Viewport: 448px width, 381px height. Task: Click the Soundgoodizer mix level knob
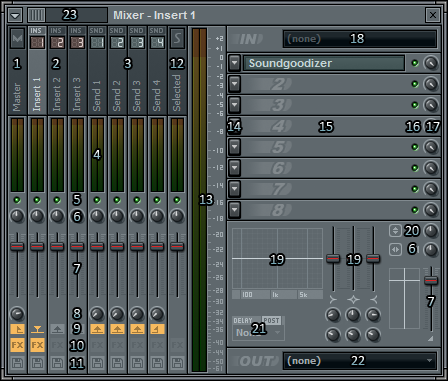click(431, 63)
